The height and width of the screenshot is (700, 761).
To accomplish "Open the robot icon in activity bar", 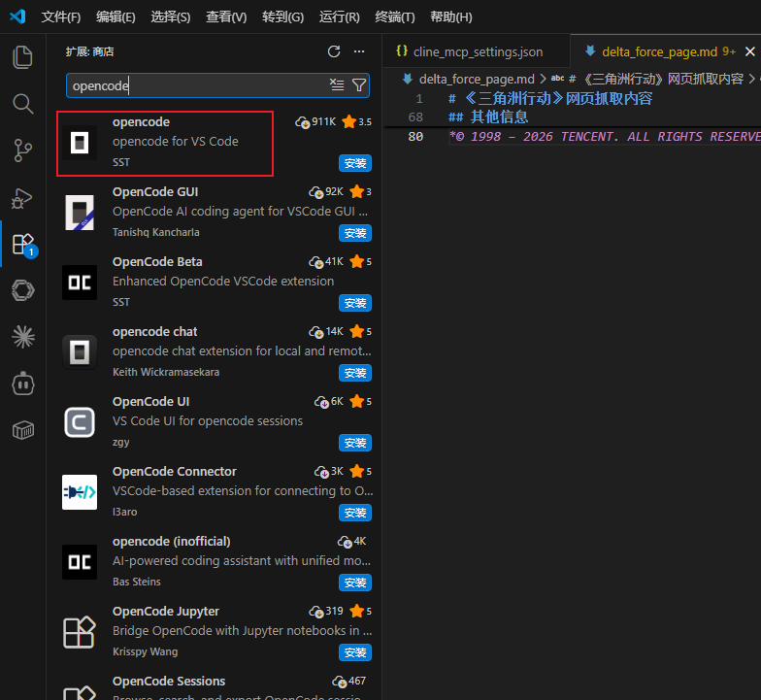I will pos(23,383).
